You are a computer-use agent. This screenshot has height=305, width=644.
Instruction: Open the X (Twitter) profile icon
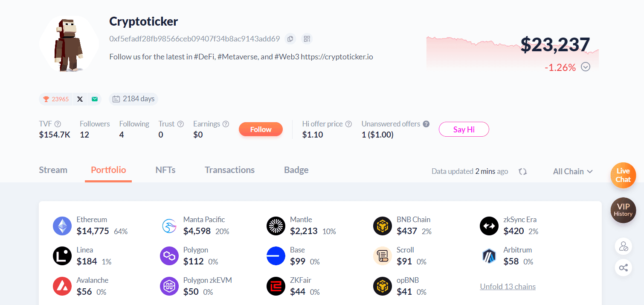(80, 99)
